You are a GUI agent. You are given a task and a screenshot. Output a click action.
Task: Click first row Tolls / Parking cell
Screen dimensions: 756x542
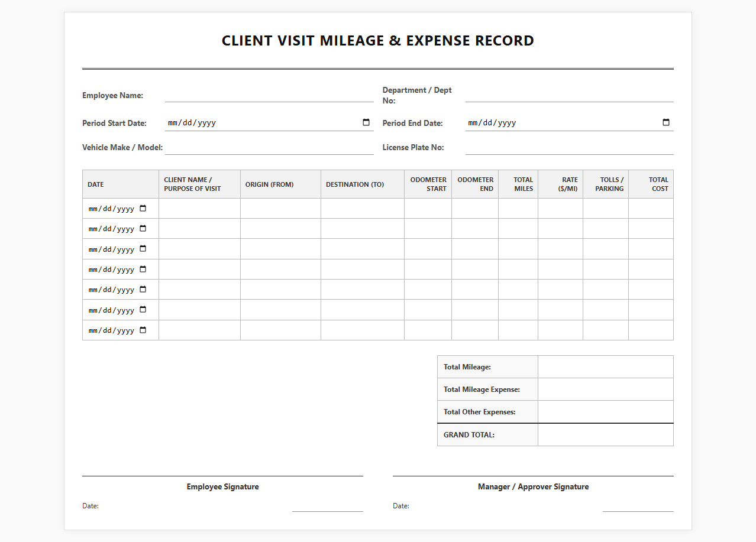pos(606,209)
